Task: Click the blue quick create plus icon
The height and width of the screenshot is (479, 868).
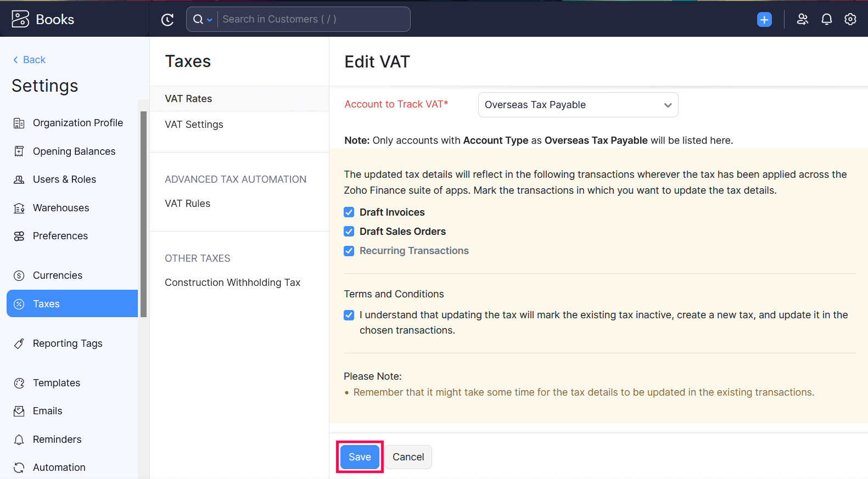Action: [x=764, y=20]
